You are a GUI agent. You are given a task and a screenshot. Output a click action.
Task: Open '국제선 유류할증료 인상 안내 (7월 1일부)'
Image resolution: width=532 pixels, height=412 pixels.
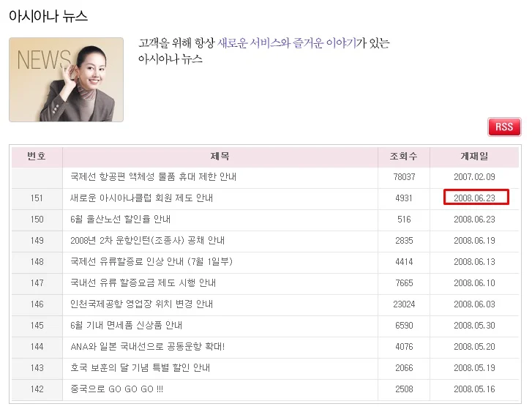tap(151, 262)
